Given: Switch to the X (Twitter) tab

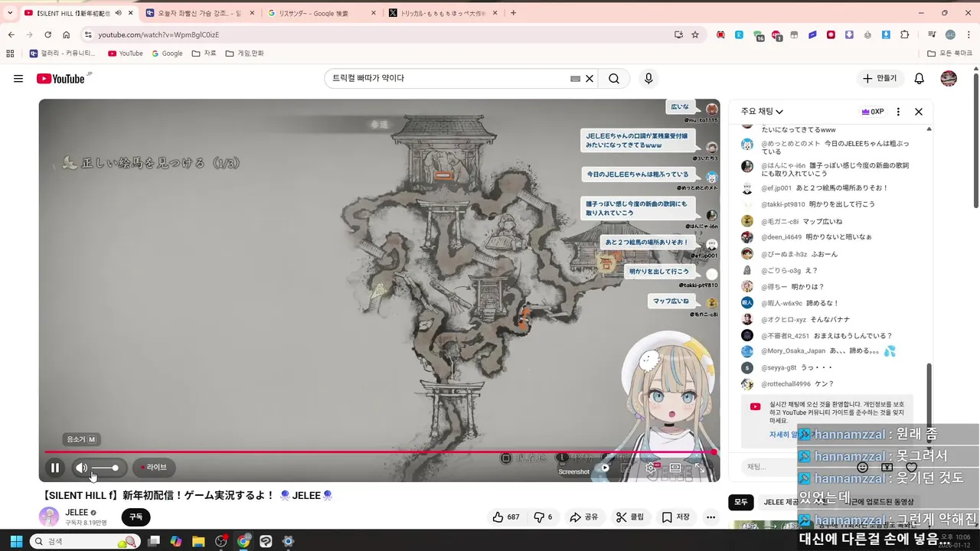Looking at the screenshot, I should click(443, 13).
